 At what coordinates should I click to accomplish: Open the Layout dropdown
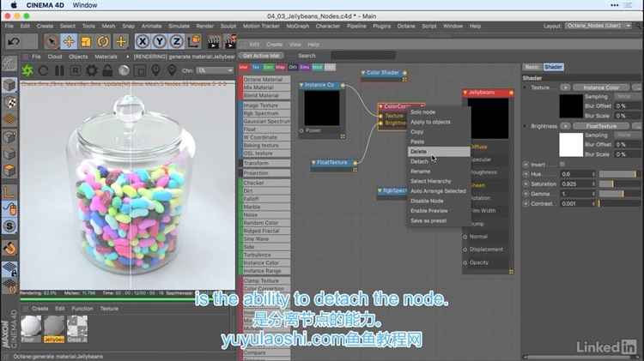[x=598, y=26]
